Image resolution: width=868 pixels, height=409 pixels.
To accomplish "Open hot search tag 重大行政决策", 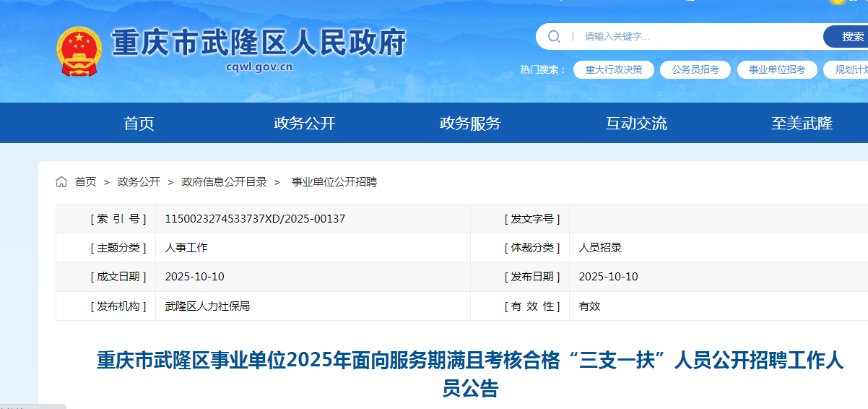I will click(613, 69).
